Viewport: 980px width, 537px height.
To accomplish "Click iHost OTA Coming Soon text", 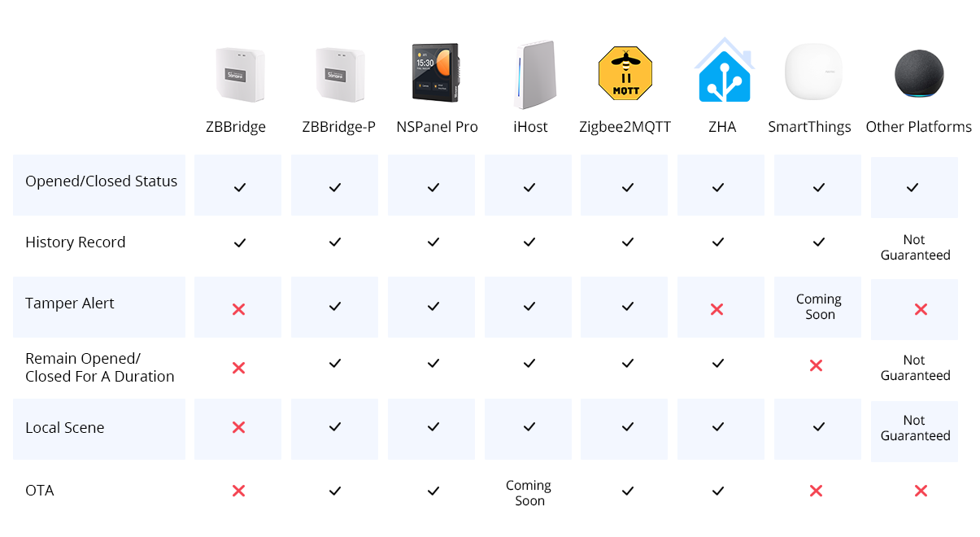I will tap(529, 493).
